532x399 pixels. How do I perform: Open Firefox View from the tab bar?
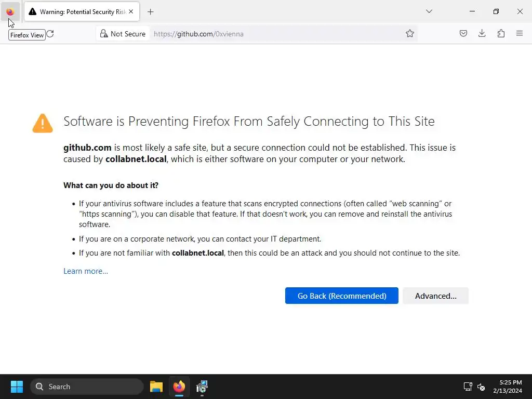click(10, 11)
